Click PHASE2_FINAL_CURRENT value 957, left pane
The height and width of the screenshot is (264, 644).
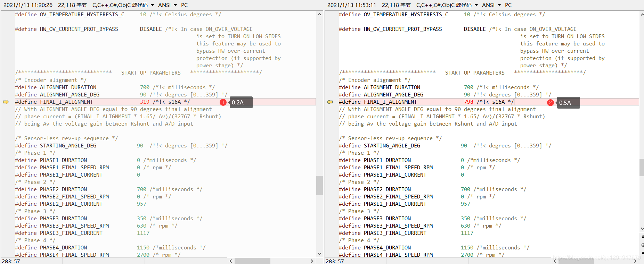pos(141,204)
